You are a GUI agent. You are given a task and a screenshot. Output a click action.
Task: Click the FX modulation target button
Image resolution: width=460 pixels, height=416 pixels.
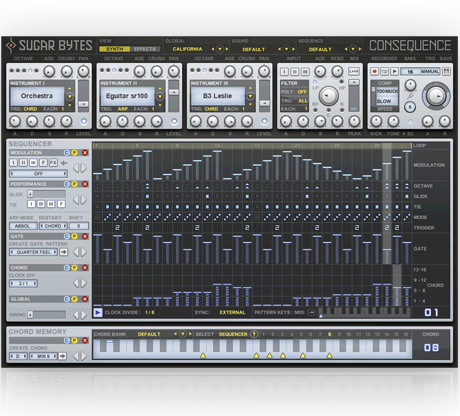[53, 163]
